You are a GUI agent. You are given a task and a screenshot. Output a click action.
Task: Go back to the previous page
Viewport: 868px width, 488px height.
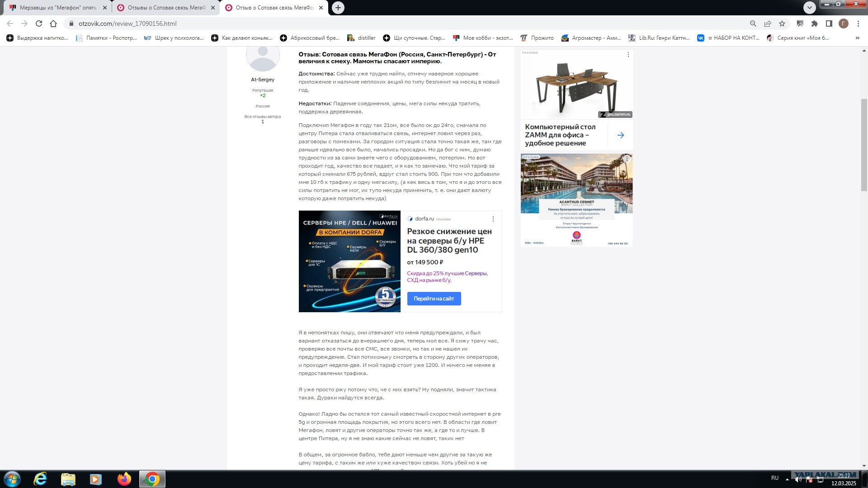(x=10, y=23)
